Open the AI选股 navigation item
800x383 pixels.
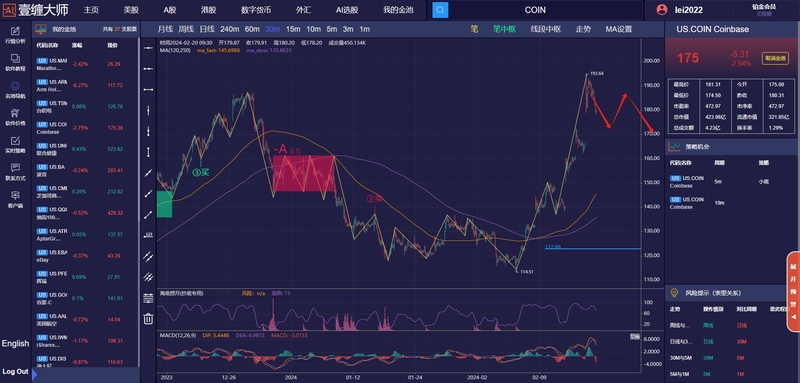click(347, 10)
